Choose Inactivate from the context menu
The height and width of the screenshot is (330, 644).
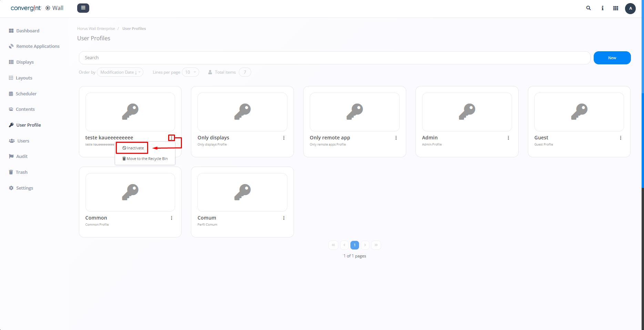132,148
